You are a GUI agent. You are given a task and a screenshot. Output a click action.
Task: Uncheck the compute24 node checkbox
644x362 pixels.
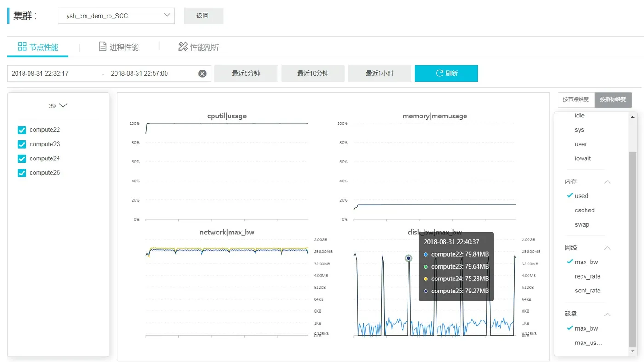pos(22,158)
